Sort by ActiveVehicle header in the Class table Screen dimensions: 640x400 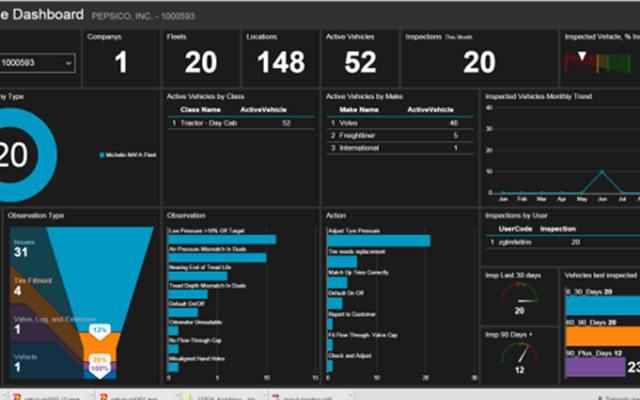tap(263, 109)
